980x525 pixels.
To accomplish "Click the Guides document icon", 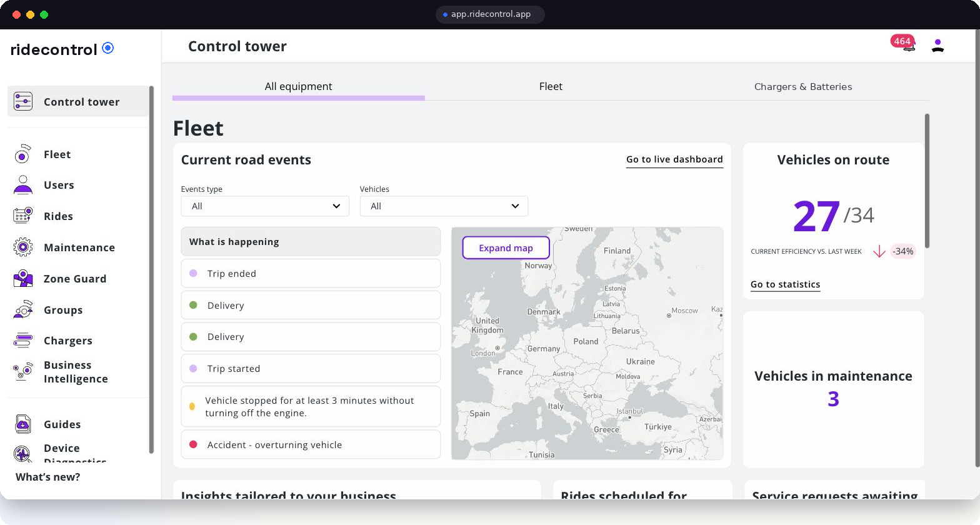I will coord(22,424).
